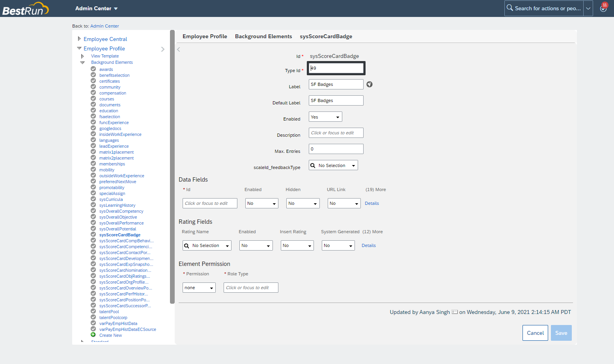Viewport: 614px width, 364px height.
Task: Click the Employee Profile breadcrumb
Action: (205, 36)
